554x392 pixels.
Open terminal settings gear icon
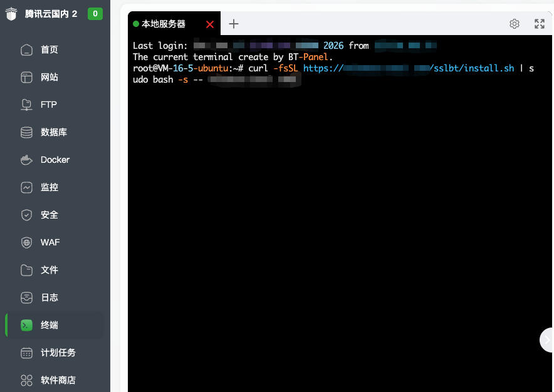(515, 24)
